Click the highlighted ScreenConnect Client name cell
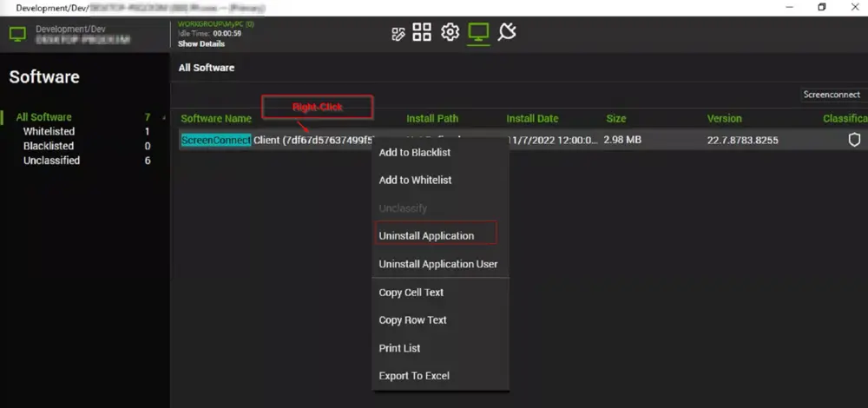The width and height of the screenshot is (868, 408). point(278,140)
